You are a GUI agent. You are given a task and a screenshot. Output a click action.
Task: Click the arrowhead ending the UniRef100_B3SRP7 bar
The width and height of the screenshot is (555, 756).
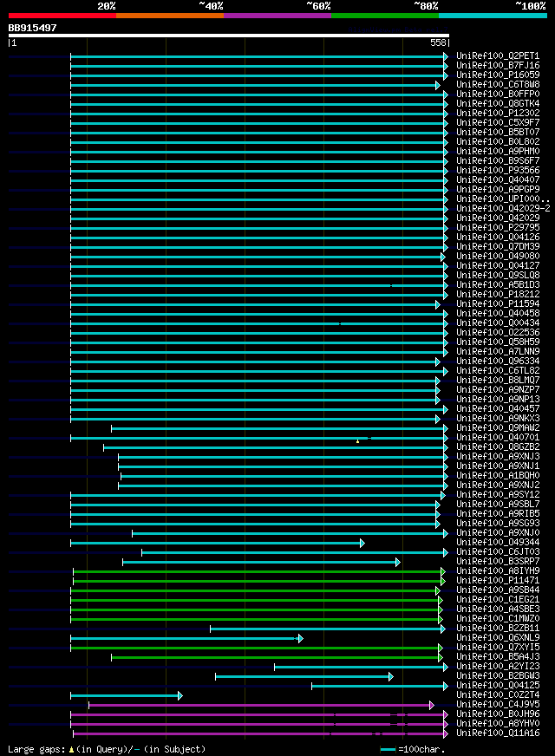(398, 562)
